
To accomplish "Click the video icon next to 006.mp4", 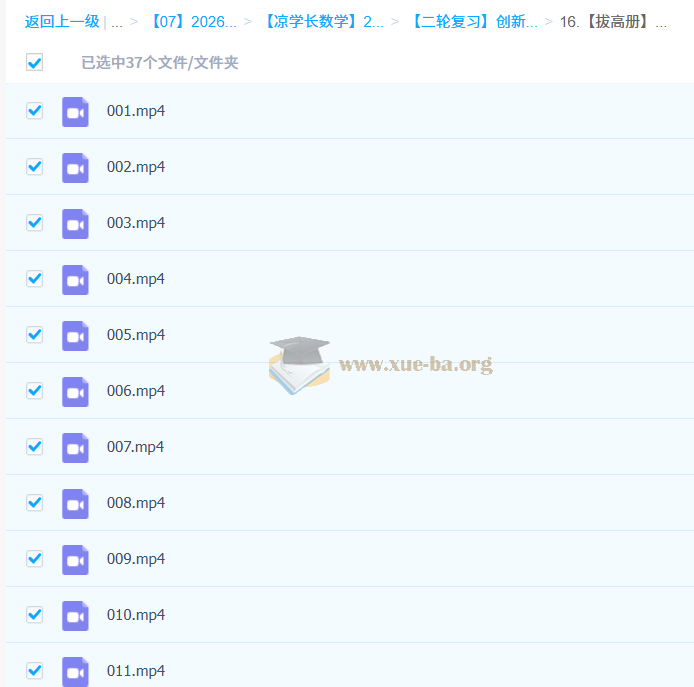I will 75,391.
